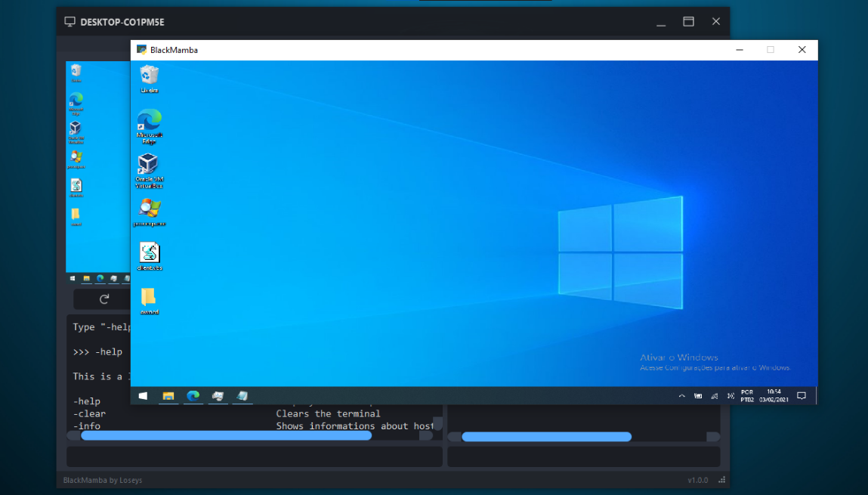
Task: Open the 10:54 clock and date
Action: point(774,396)
